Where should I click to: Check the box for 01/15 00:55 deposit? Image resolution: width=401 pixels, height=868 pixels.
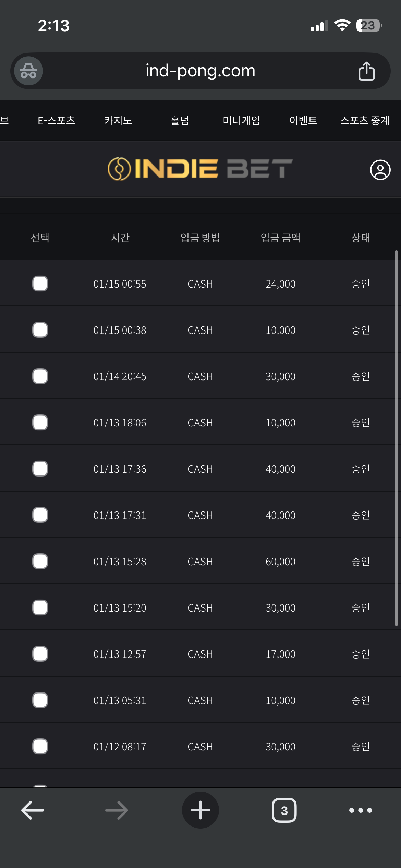point(40,284)
